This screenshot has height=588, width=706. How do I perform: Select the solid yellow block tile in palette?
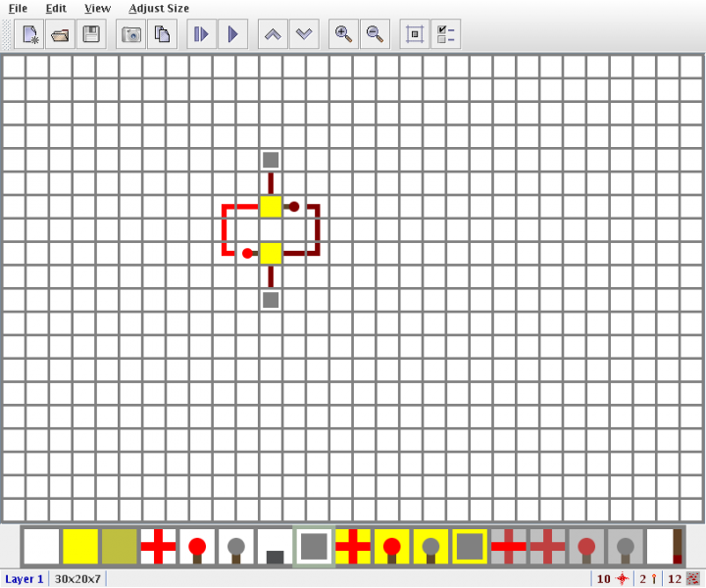80,546
